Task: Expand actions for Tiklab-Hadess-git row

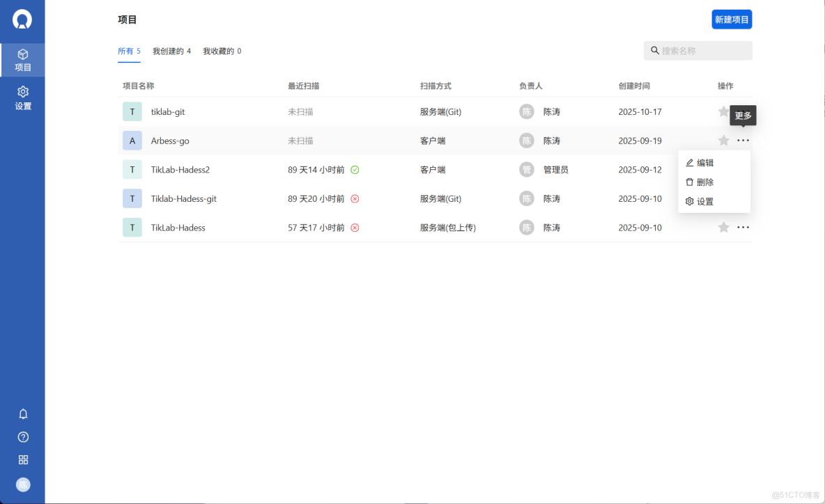Action: (x=743, y=198)
